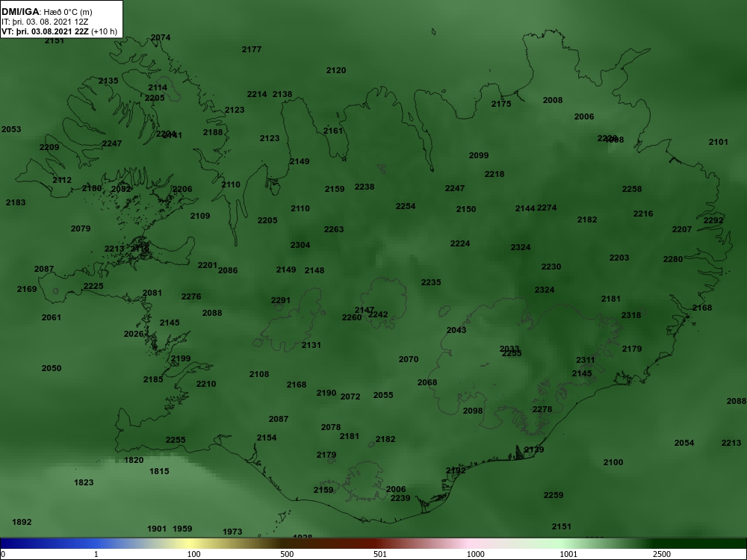Click the map value 2074
The image size is (747, 560).
161,37
